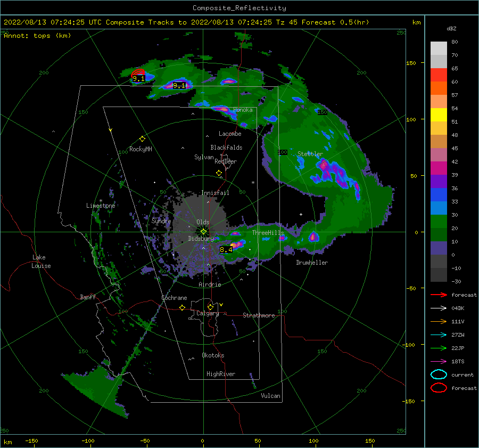Screen dimensions: 479x448
Task: Click the 'Annot: tops (km)' annotation text
Action: (x=37, y=36)
